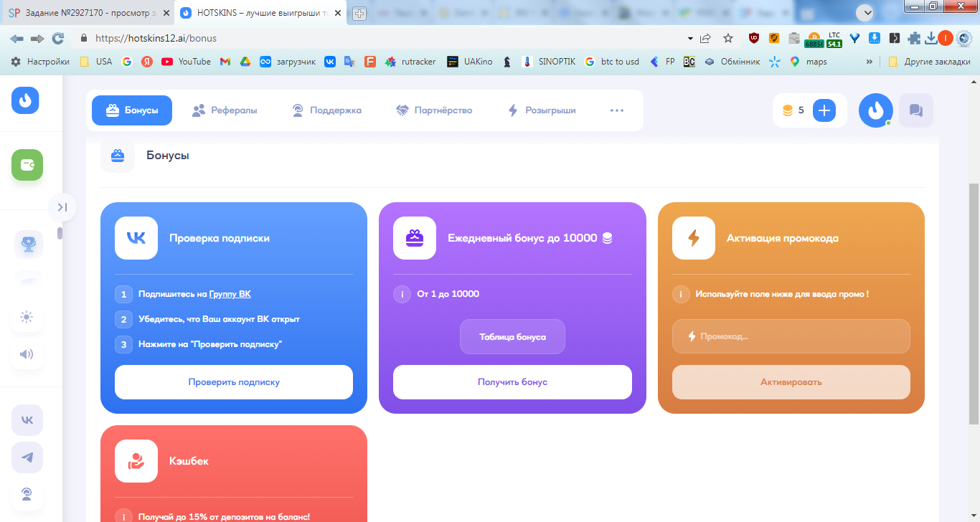Viewport: 980px width, 522px height.
Task: Add balance with the plus button
Action: pyautogui.click(x=824, y=110)
